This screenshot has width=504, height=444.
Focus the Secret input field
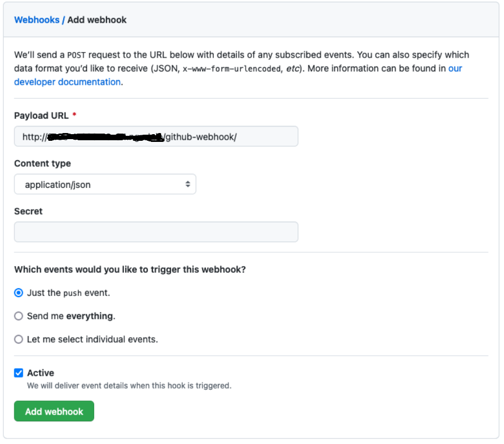point(156,232)
